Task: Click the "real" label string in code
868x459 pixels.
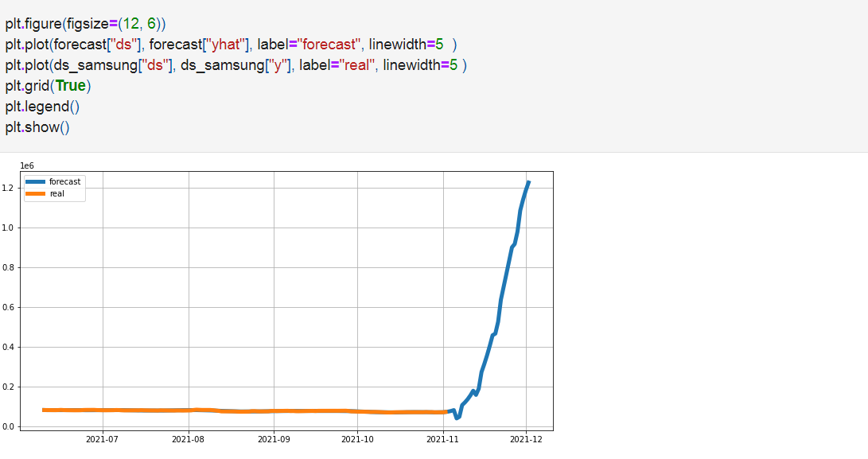Action: click(356, 65)
